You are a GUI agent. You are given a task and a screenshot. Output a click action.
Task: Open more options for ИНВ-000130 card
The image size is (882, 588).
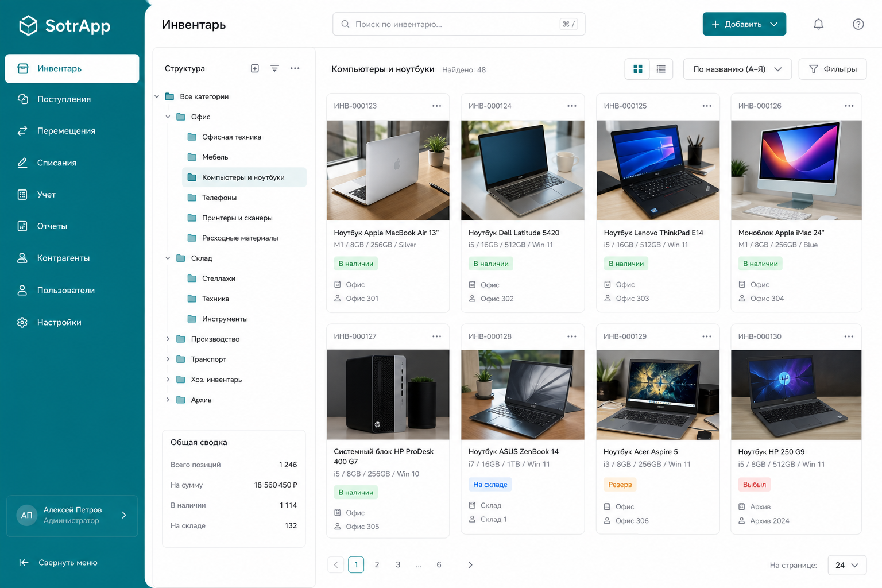849,336
